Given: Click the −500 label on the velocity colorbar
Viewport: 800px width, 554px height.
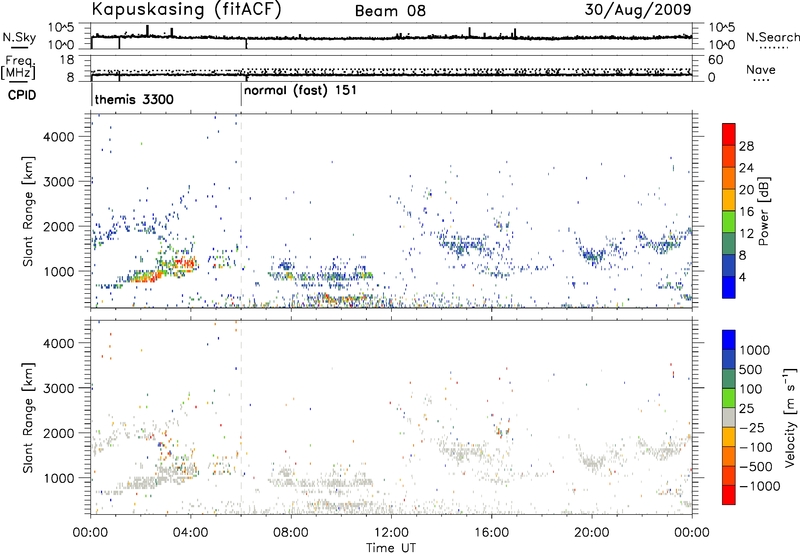Looking at the screenshot, I should tap(755, 467).
